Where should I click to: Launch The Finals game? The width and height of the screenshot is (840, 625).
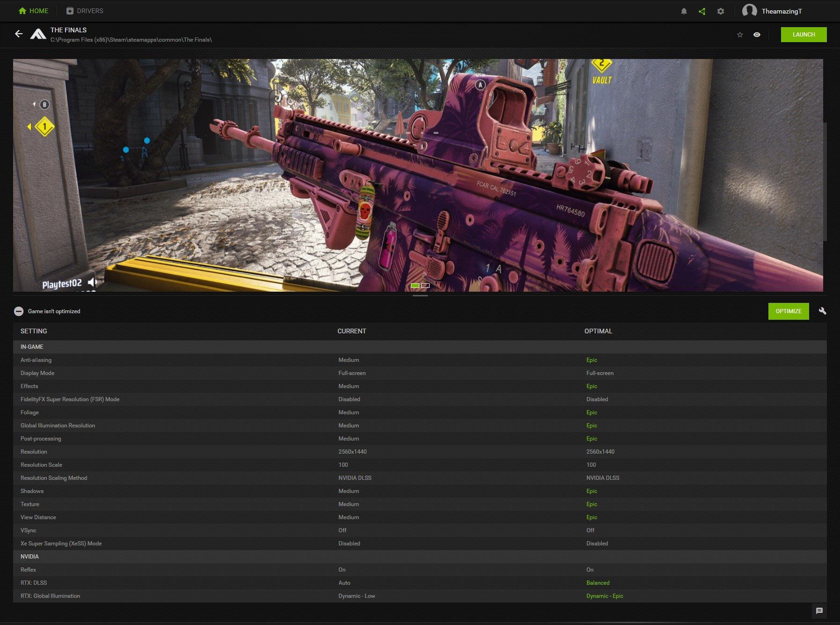coord(803,35)
